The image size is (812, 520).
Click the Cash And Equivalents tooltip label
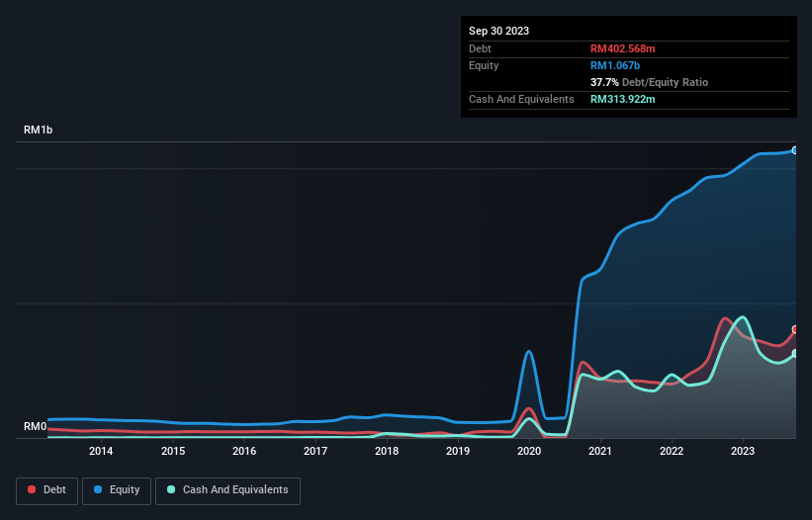click(x=521, y=99)
